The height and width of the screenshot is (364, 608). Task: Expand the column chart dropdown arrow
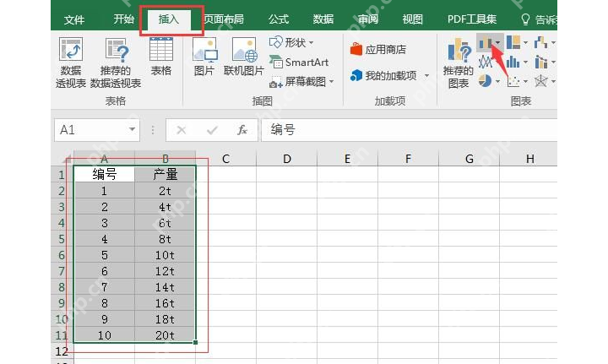(x=498, y=42)
